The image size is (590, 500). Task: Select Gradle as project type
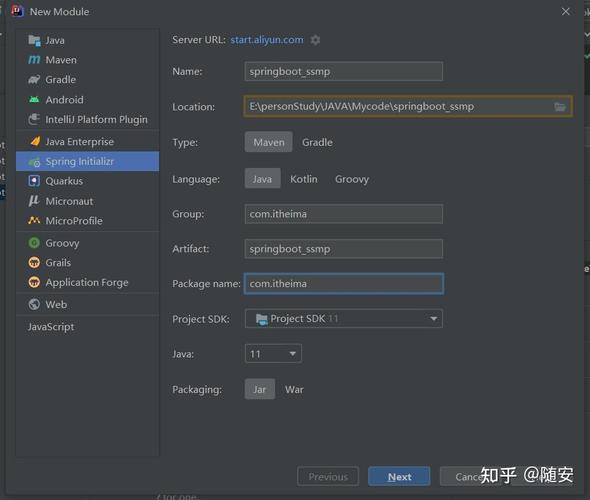tap(317, 142)
